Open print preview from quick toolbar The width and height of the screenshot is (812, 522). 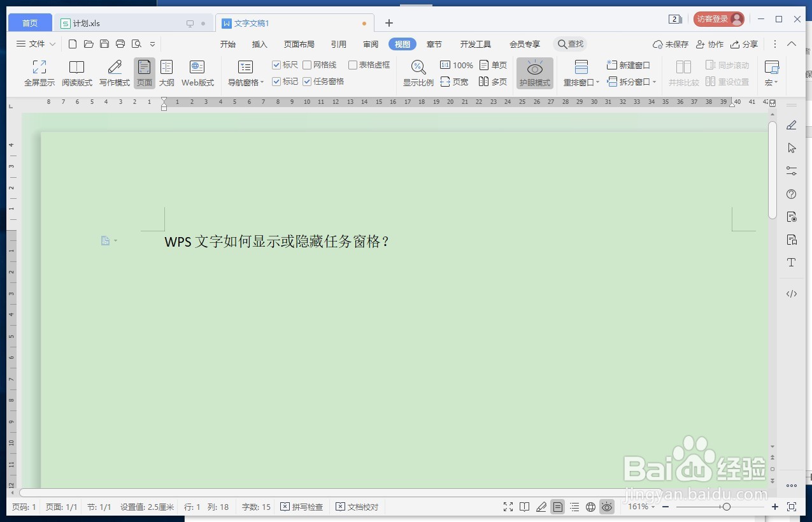pos(136,44)
